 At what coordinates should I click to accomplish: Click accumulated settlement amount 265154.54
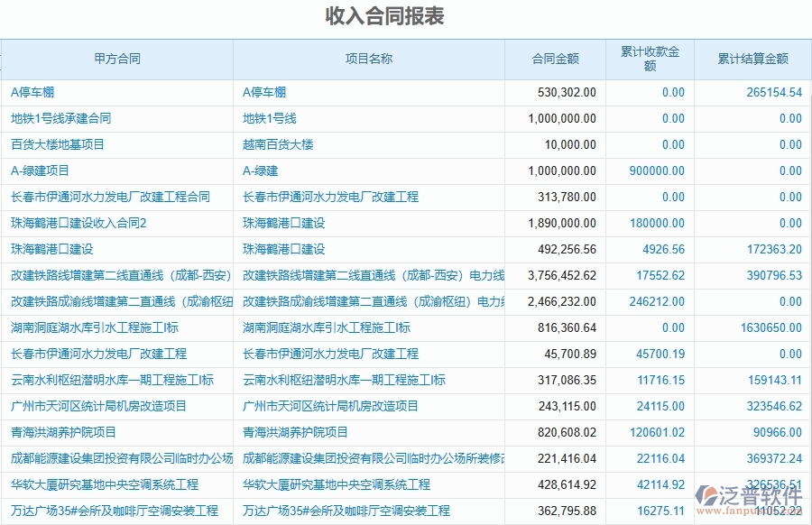pyautogui.click(x=770, y=92)
